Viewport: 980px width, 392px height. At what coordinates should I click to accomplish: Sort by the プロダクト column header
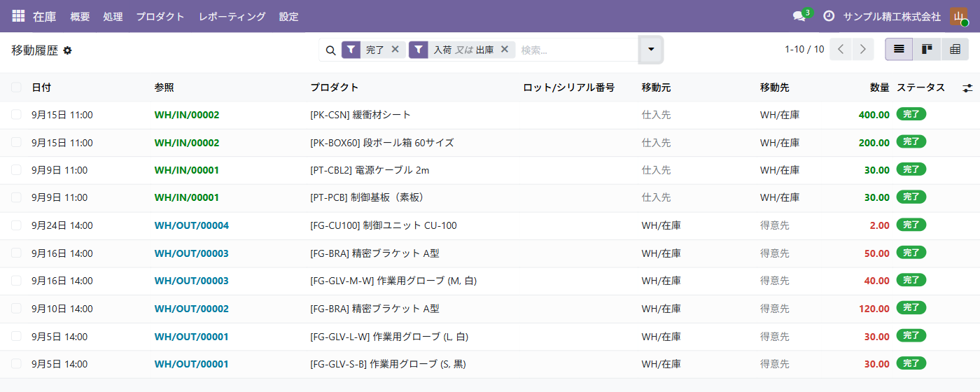pyautogui.click(x=335, y=87)
